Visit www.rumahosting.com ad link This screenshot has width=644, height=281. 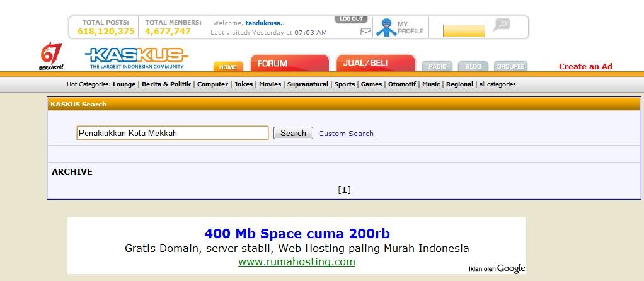297,261
